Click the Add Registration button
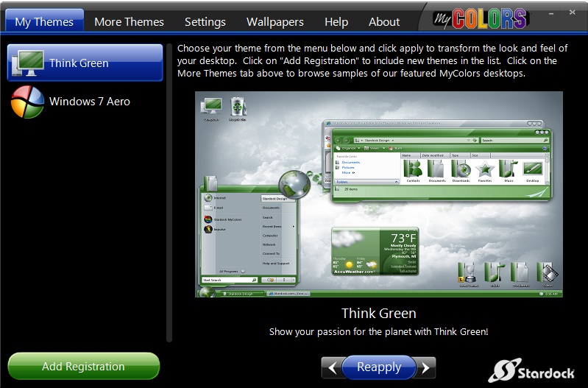Viewport: 588px width, 388px height. click(84, 366)
